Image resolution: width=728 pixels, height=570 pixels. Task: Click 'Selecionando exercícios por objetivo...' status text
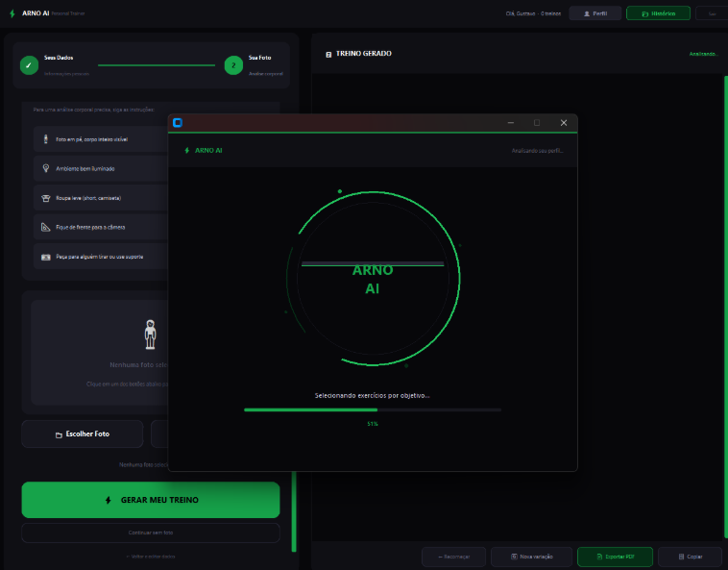coord(373,396)
